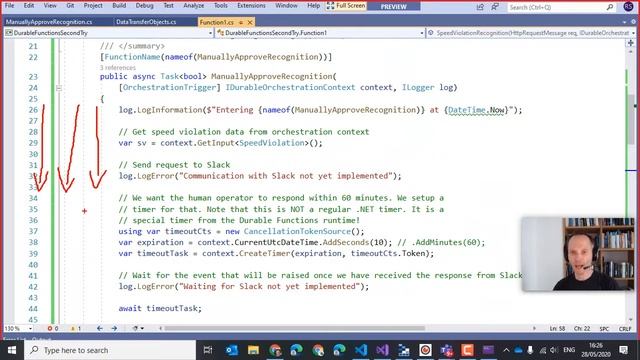Viewport: 640px width, 360px height.
Task: Open the document tab list dropdown
Action: pos(624,22)
